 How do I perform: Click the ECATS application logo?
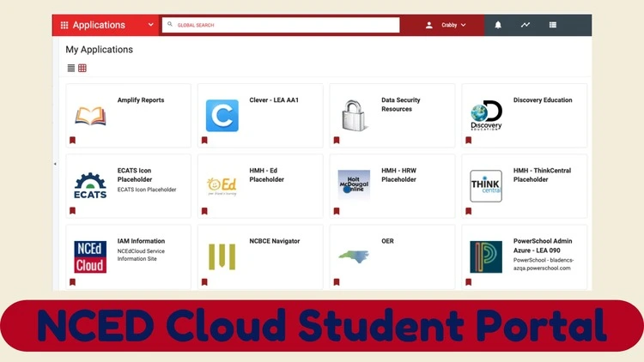pos(90,186)
